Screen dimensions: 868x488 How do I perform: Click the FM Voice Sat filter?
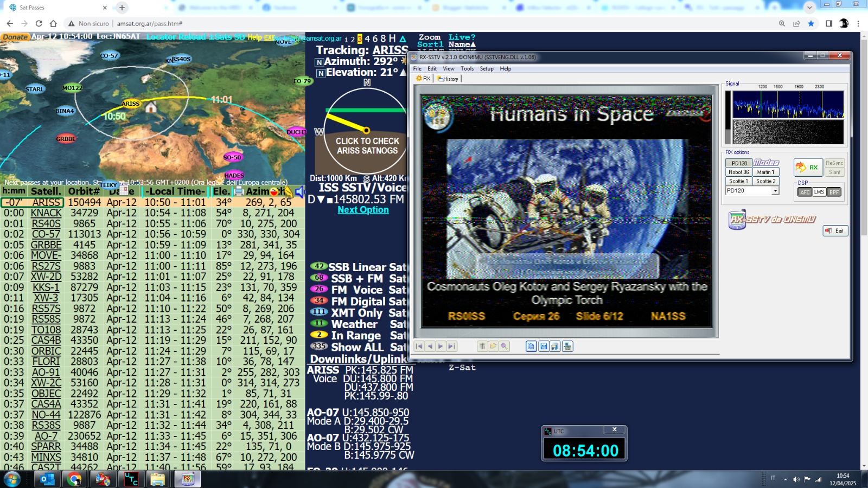358,290
